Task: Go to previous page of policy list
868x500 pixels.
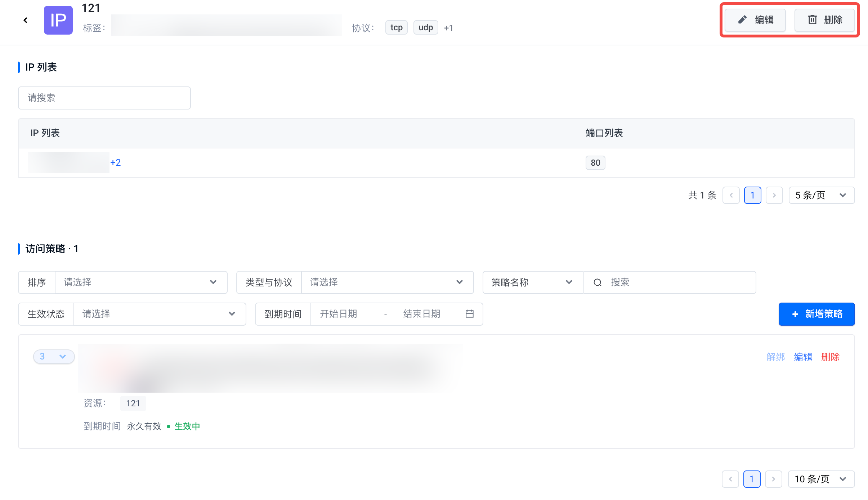Action: [x=730, y=479]
